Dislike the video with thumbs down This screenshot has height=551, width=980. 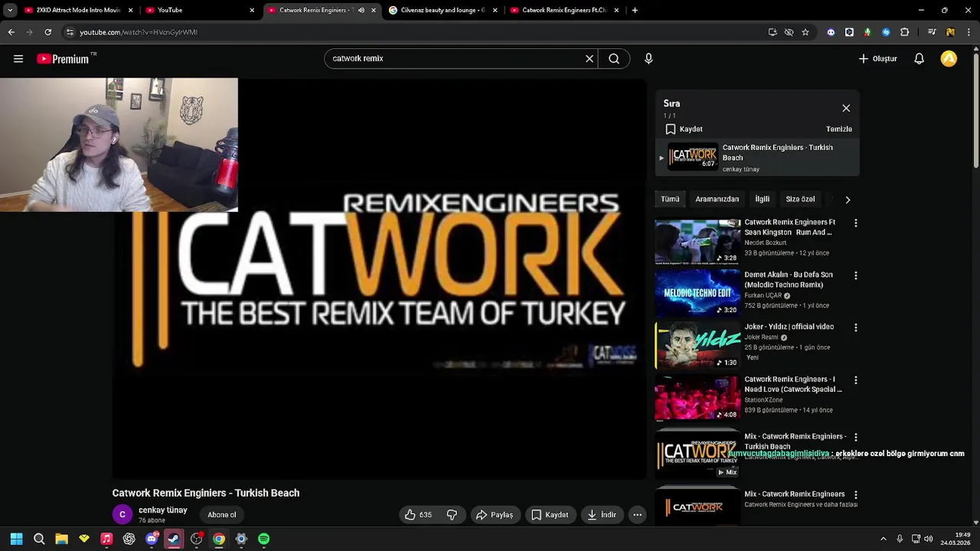coord(452,515)
